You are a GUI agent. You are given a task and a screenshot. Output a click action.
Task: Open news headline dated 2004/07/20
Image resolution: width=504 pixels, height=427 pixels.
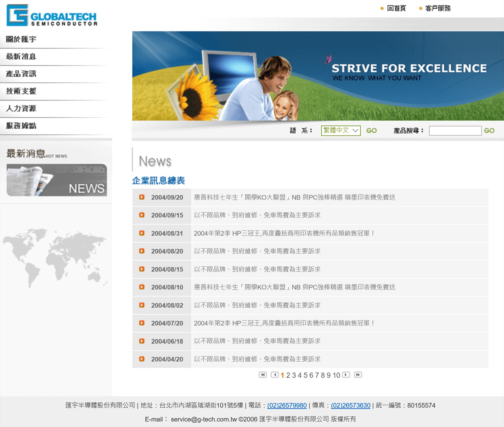pyautogui.click(x=284, y=323)
